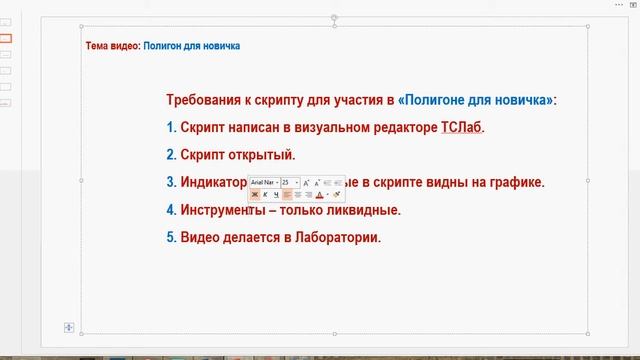Align text right via mini toolbar
The width and height of the screenshot is (640, 360).
click(309, 195)
